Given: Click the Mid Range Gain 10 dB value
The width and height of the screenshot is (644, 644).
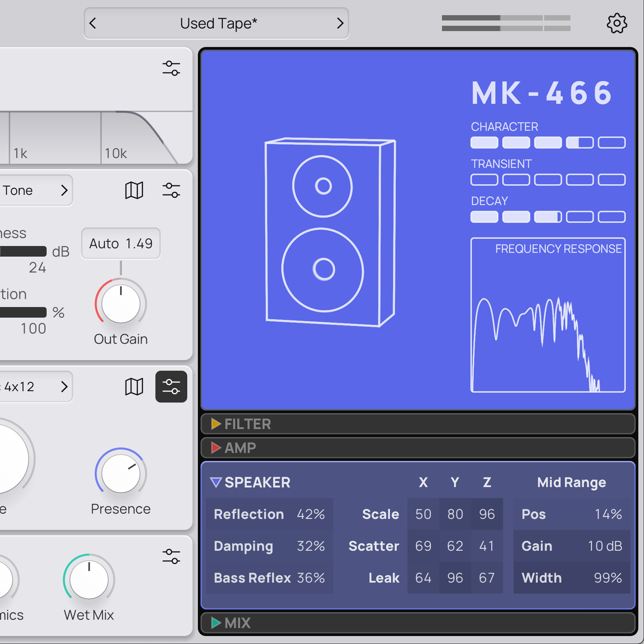Looking at the screenshot, I should point(605,546).
